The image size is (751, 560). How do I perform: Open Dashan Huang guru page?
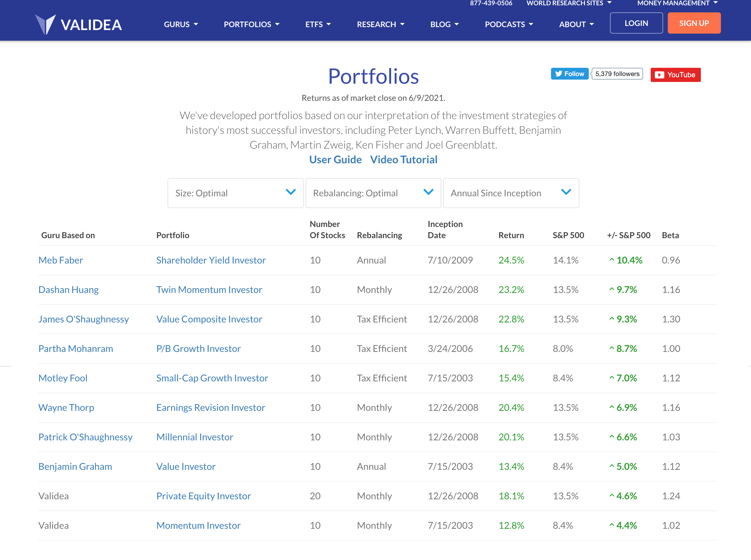(x=68, y=290)
